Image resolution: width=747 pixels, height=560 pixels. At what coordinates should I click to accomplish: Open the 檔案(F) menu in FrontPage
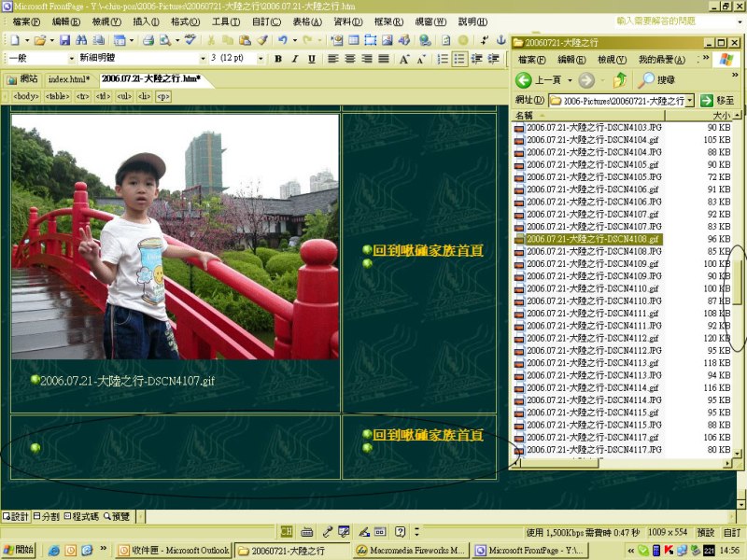[x=26, y=21]
